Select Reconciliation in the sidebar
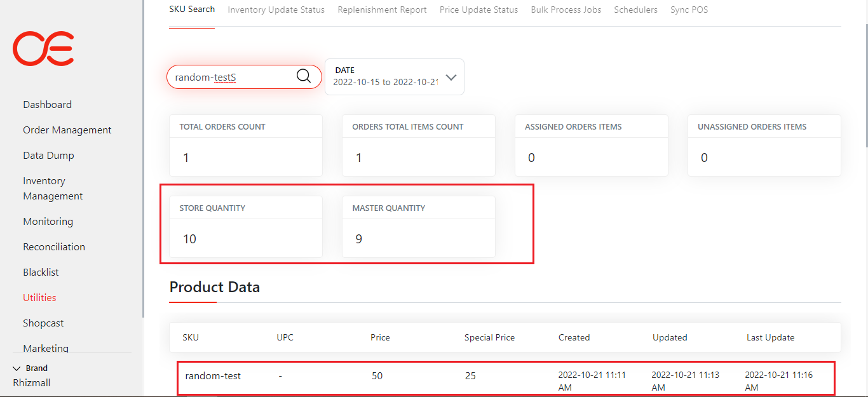The height and width of the screenshot is (397, 868). (54, 247)
